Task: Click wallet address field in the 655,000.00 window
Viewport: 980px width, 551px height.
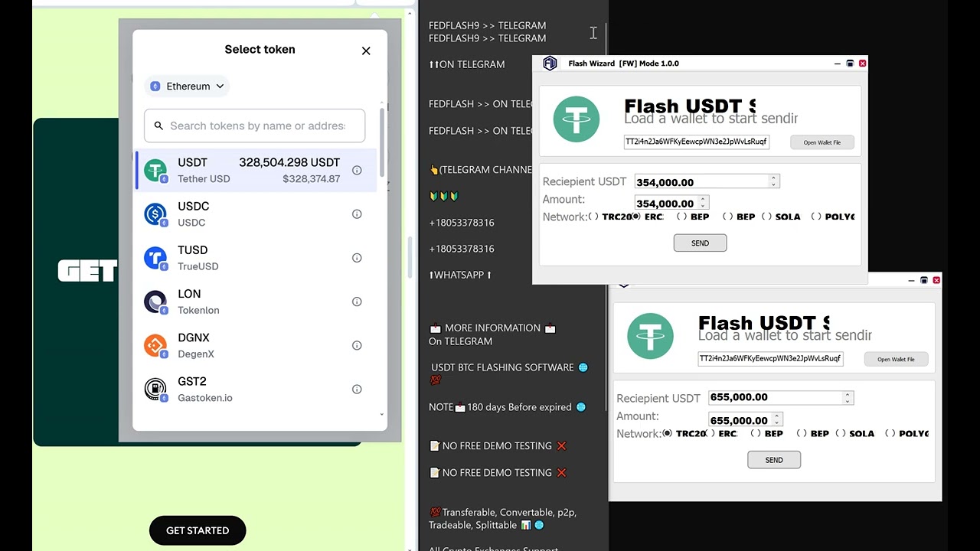Action: pyautogui.click(x=770, y=358)
